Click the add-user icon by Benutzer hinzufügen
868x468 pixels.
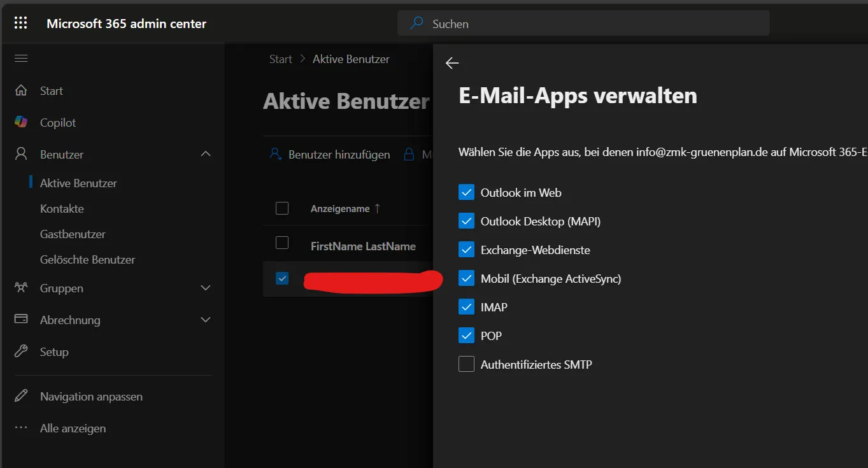(x=276, y=154)
